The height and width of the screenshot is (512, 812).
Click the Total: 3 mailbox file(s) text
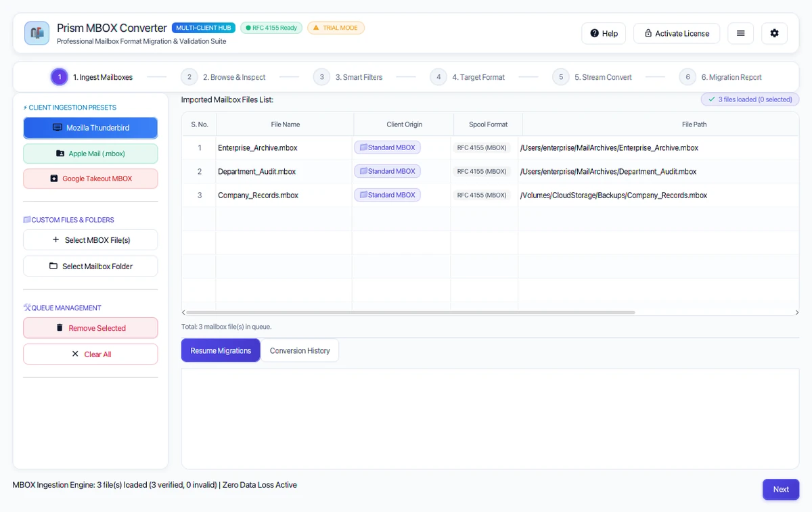click(x=227, y=327)
